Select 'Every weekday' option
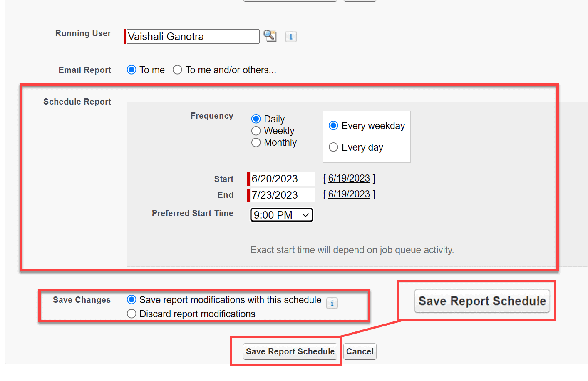Image resolution: width=588 pixels, height=381 pixels. (x=333, y=125)
